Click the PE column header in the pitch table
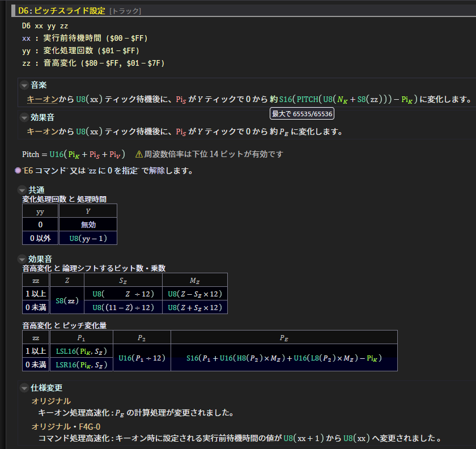 tap(284, 337)
